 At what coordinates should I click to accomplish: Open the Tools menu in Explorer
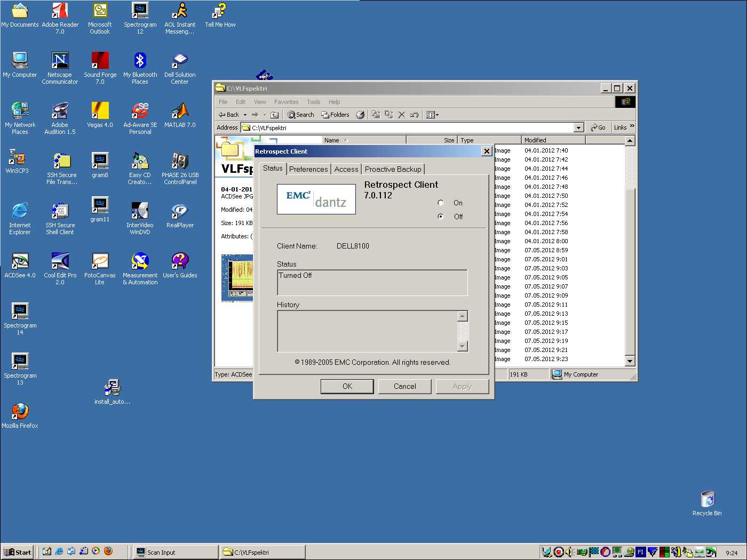(314, 102)
